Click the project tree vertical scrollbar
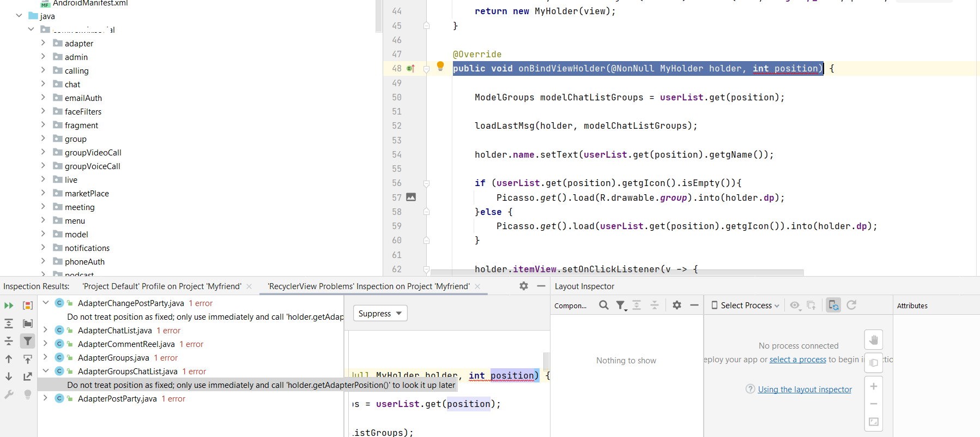 [379, 16]
